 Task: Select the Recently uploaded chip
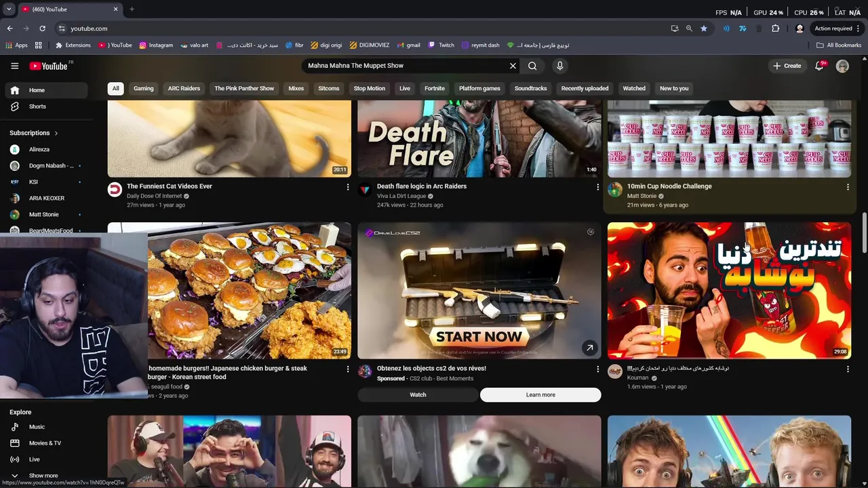click(585, 88)
